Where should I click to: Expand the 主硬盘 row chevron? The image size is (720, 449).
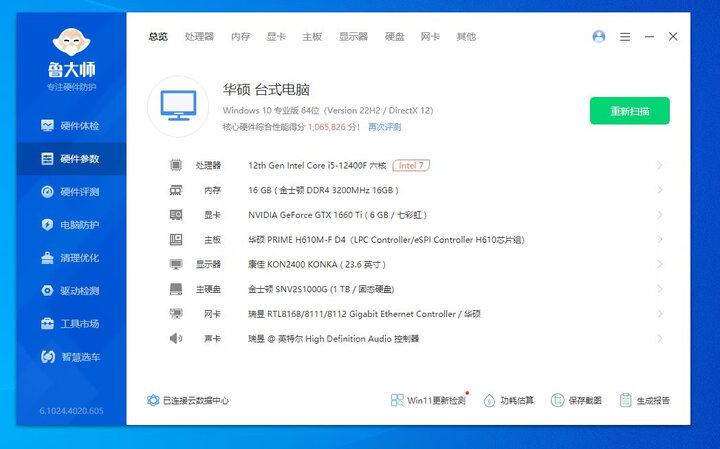(660, 289)
